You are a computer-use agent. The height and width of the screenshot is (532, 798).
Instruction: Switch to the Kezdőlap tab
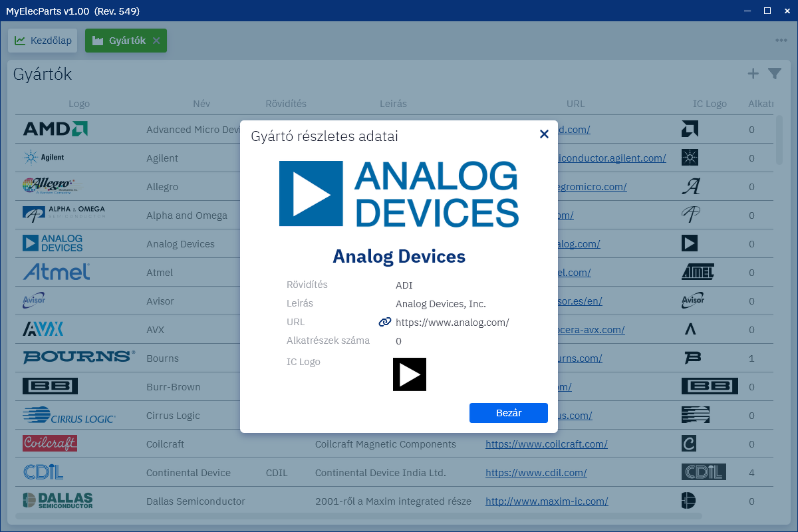coord(43,41)
